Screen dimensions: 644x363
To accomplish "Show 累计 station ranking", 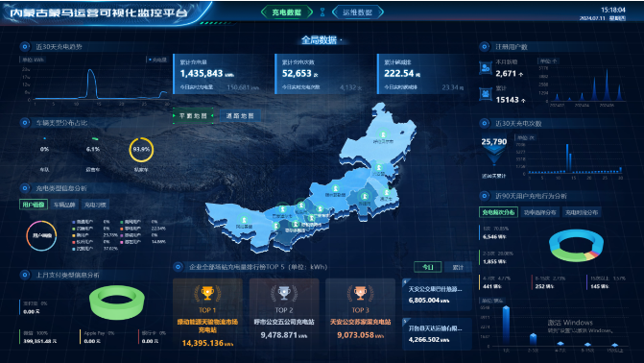I will 458,267.
